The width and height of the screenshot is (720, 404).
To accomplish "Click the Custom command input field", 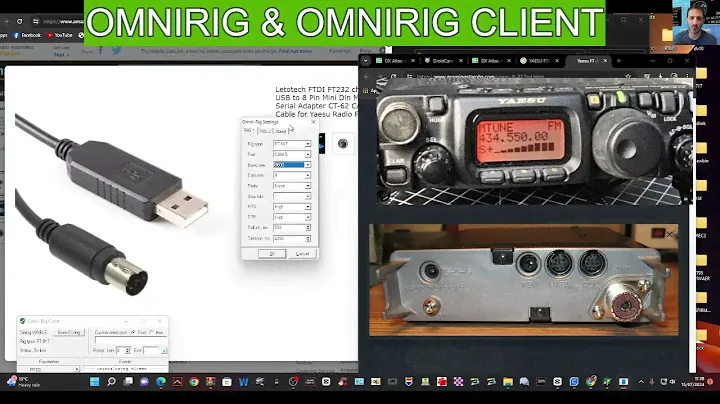I will pos(128,341).
